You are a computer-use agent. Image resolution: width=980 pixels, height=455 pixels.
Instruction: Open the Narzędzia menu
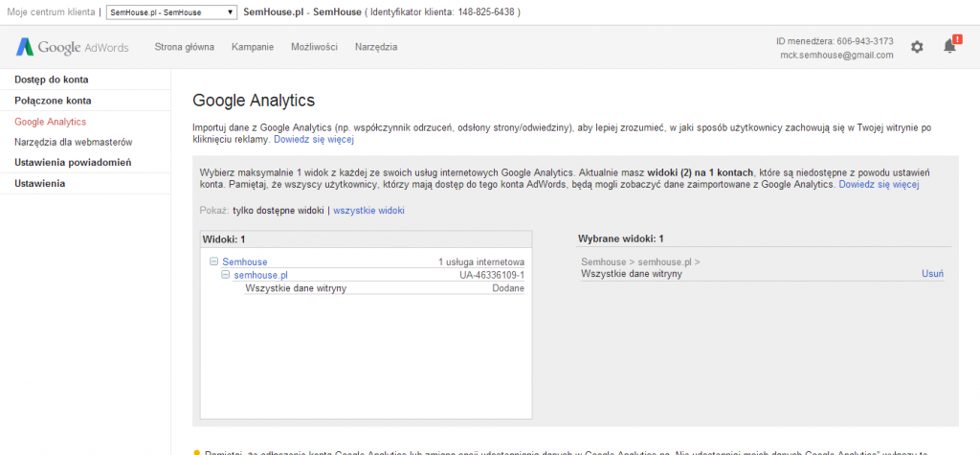pos(375,47)
